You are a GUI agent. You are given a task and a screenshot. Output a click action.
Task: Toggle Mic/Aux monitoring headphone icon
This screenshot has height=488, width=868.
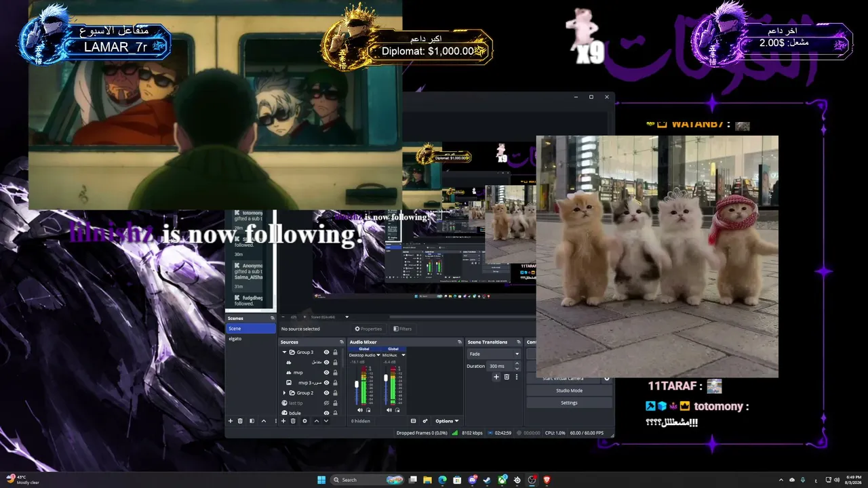(397, 410)
